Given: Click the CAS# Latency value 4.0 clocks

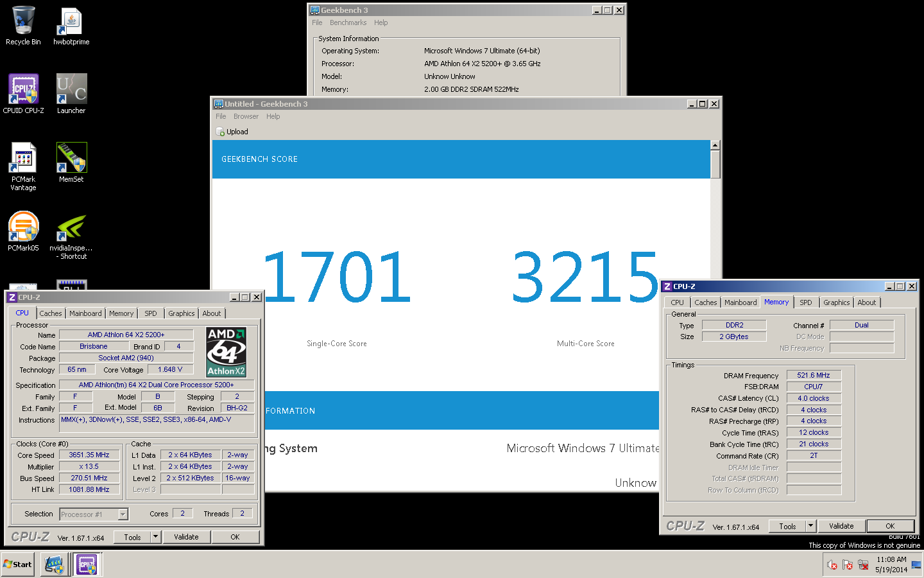Looking at the screenshot, I should point(814,398).
